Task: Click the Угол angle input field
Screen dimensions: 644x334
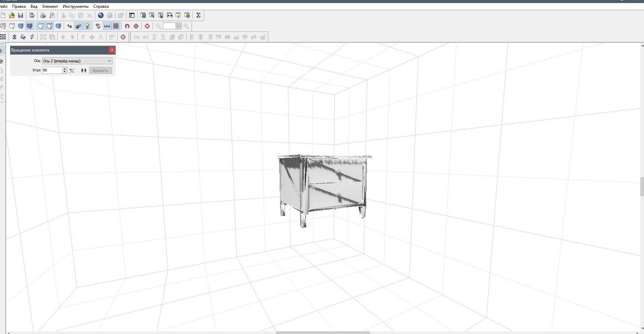Action: pyautogui.click(x=52, y=70)
